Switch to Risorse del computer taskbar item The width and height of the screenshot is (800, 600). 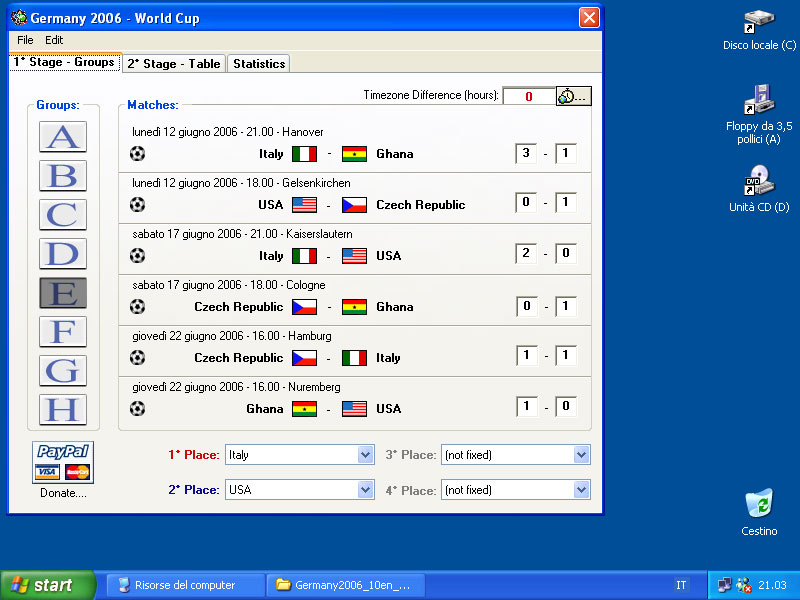click(185, 585)
